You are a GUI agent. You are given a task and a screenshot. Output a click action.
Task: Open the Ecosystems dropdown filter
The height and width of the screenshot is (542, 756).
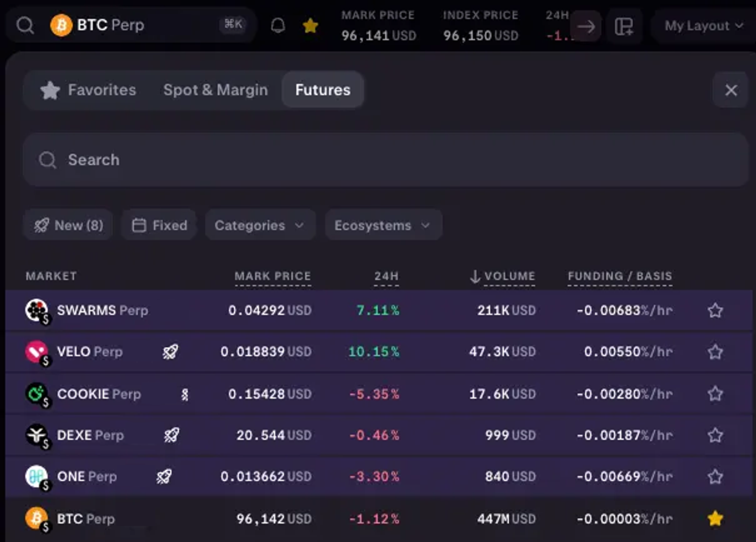pyautogui.click(x=383, y=225)
